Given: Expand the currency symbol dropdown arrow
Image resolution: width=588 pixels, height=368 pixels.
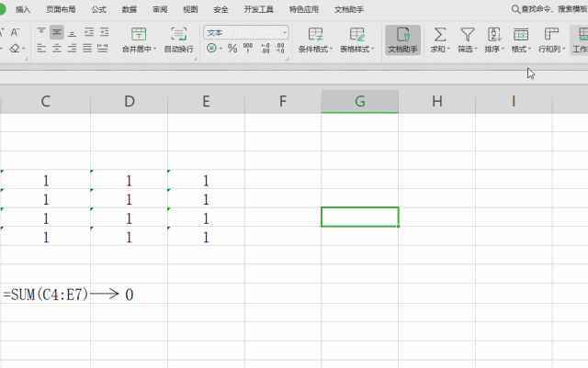Looking at the screenshot, I should coord(220,49).
